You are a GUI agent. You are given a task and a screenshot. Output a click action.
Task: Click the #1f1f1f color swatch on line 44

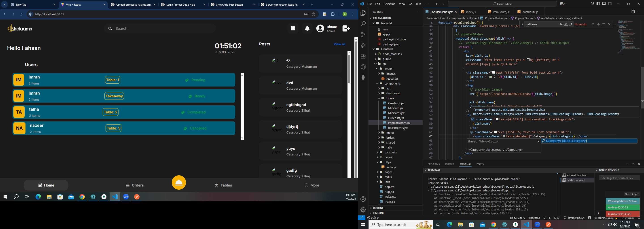[528, 60]
